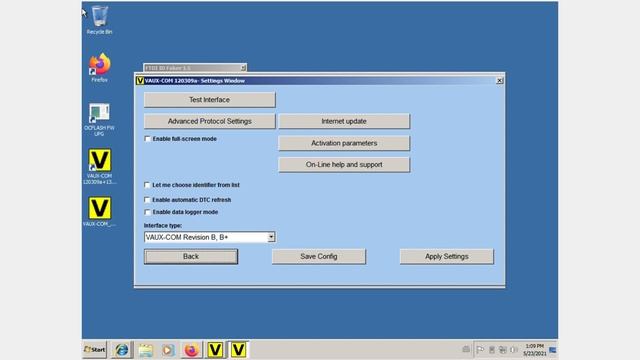
Task: Click Show Desktop icon at taskbar end
Action: tap(553, 350)
